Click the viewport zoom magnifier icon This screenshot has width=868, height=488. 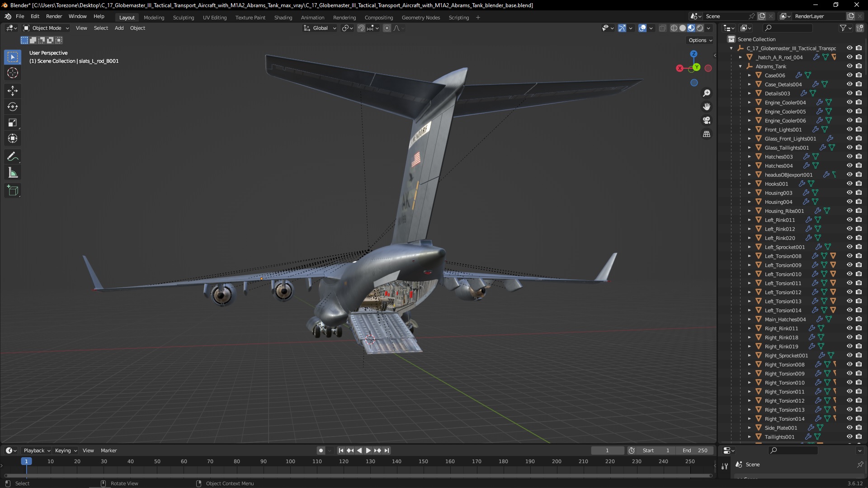707,93
